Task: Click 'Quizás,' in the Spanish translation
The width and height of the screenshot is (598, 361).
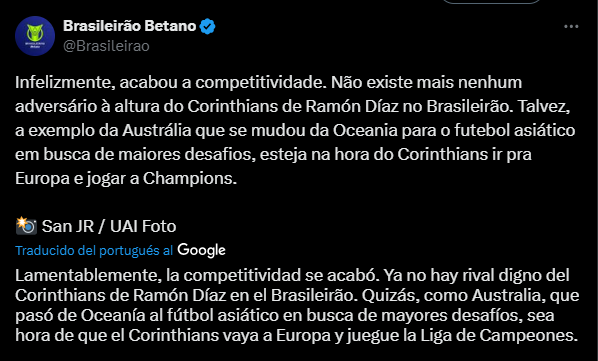Action: [x=388, y=295]
